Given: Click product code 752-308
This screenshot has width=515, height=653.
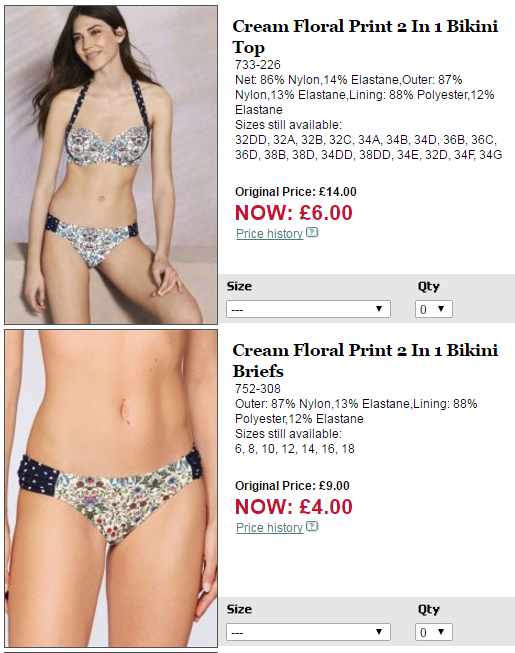Looking at the screenshot, I should click(258, 389).
